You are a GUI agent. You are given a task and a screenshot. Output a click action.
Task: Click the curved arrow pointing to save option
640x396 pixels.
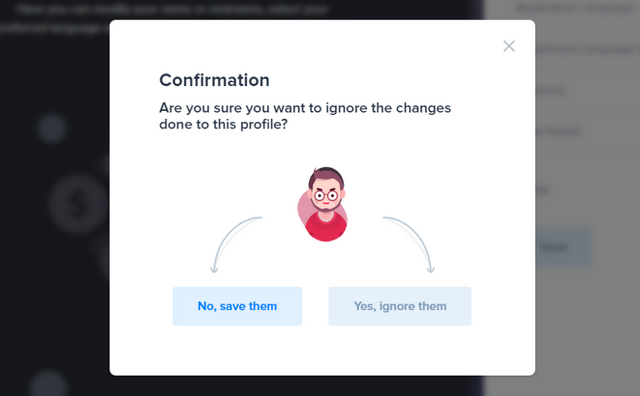pos(234,244)
